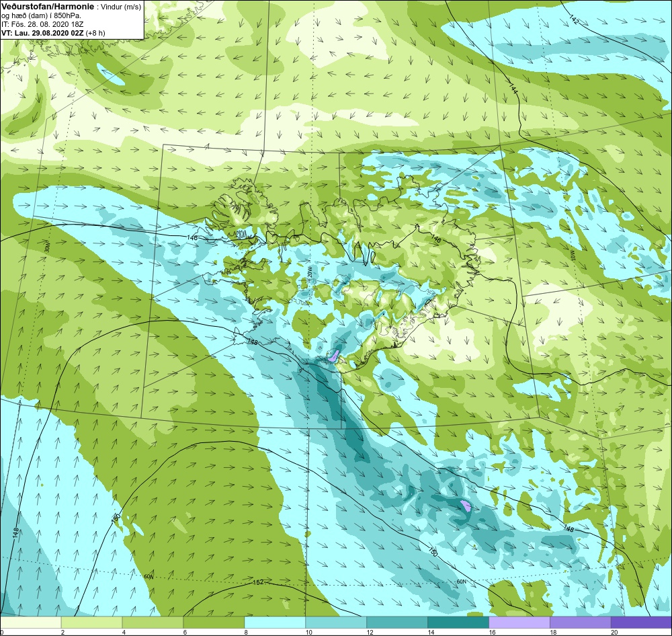Click the '(+8 h)' forecast offset text
The width and height of the screenshot is (672, 636).
[95, 32]
